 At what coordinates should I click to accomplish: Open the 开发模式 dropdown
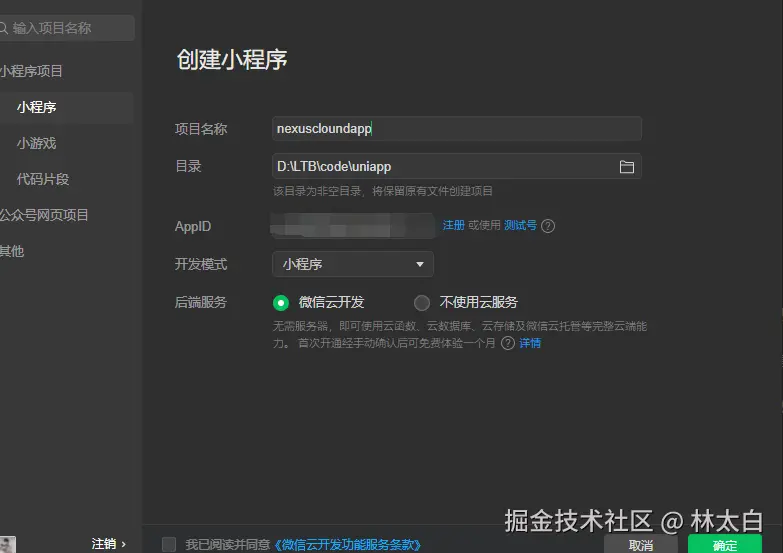(x=353, y=264)
